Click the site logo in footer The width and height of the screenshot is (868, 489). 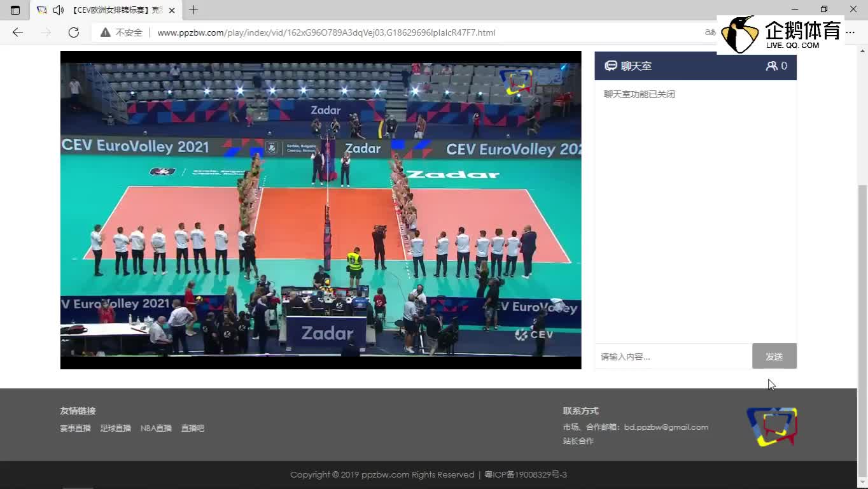tap(771, 427)
